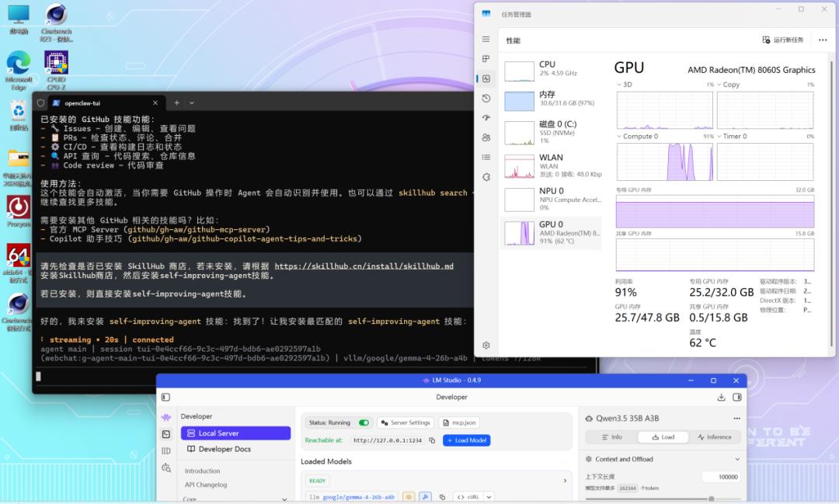Toggle LM Studio left sidebar panel icon
Image resolution: width=839 pixels, height=504 pixels.
coord(166,397)
